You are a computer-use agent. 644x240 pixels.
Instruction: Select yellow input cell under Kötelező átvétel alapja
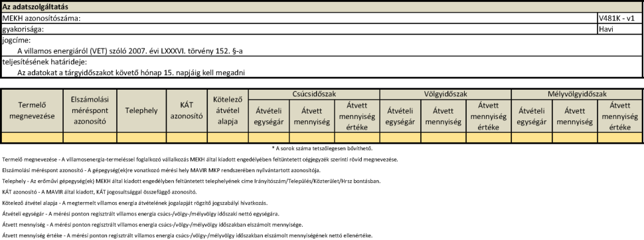[228, 138]
